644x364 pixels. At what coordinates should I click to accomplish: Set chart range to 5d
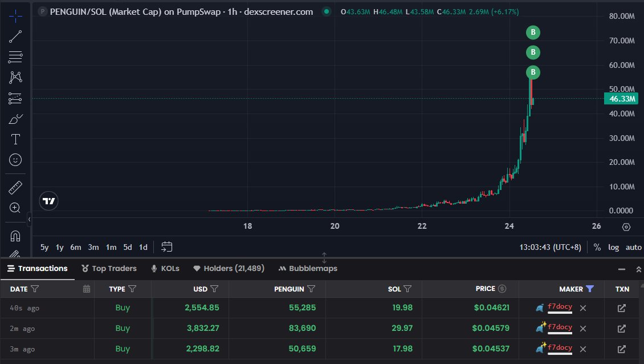pos(128,247)
